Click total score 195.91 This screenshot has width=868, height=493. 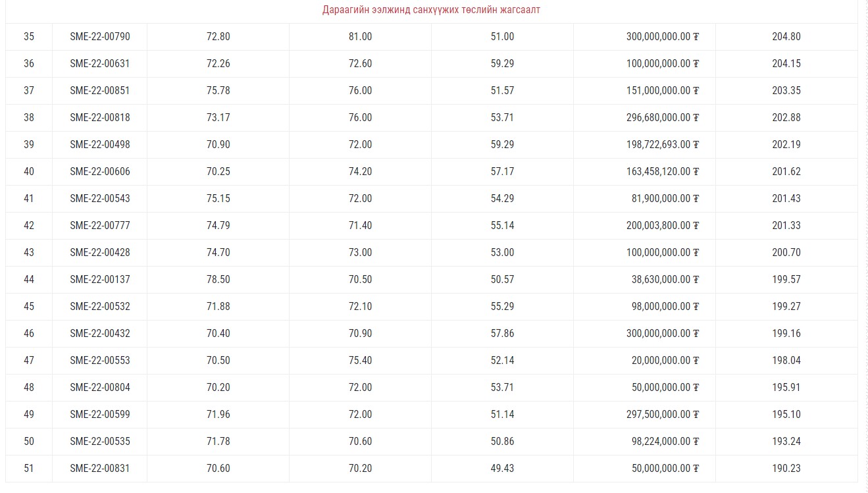click(x=786, y=388)
